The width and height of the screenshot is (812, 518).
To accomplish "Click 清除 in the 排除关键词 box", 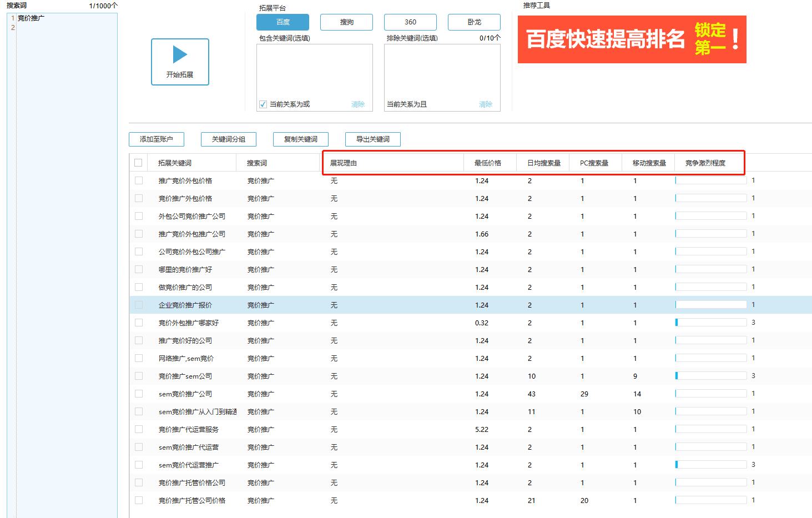I will [486, 104].
